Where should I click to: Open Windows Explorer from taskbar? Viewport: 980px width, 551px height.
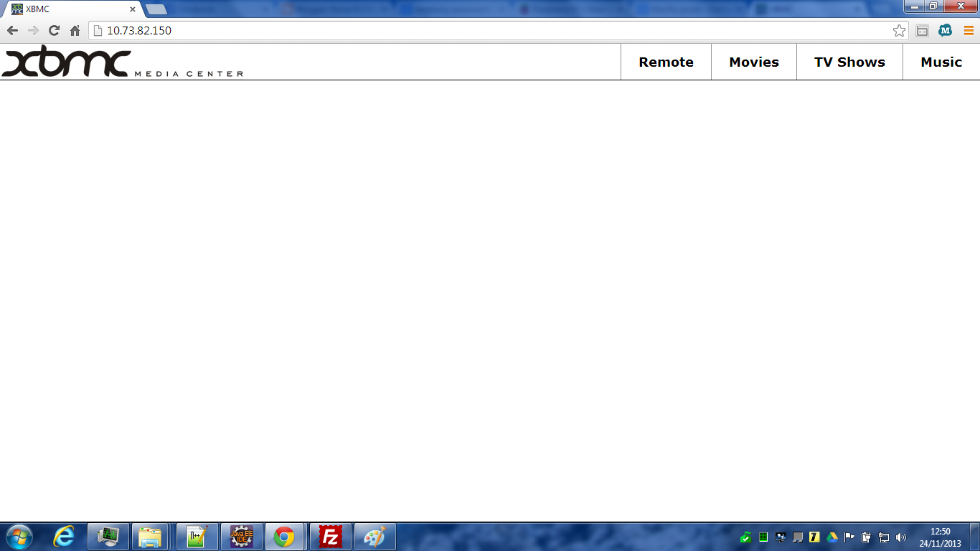tap(150, 537)
